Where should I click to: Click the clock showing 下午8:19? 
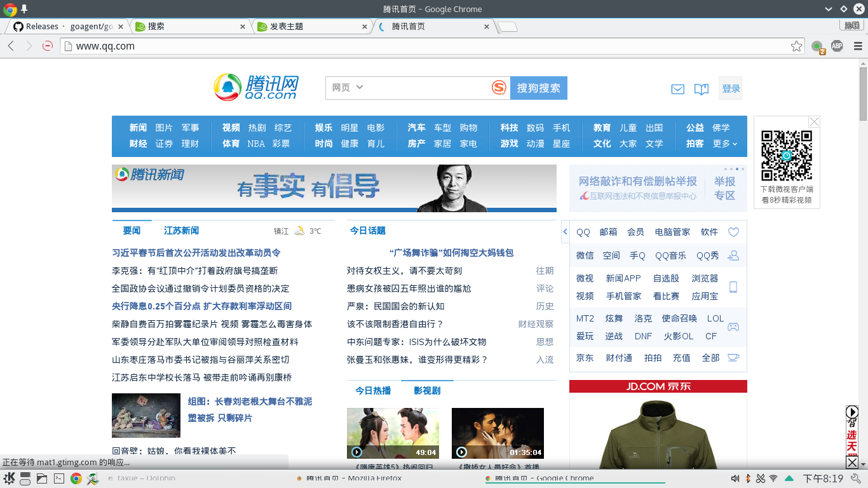(x=823, y=478)
